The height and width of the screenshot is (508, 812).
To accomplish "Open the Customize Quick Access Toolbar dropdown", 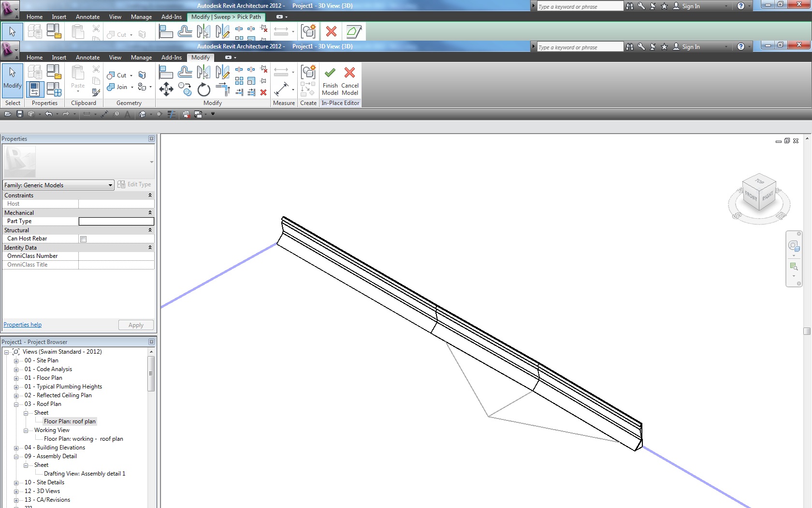I will [213, 114].
